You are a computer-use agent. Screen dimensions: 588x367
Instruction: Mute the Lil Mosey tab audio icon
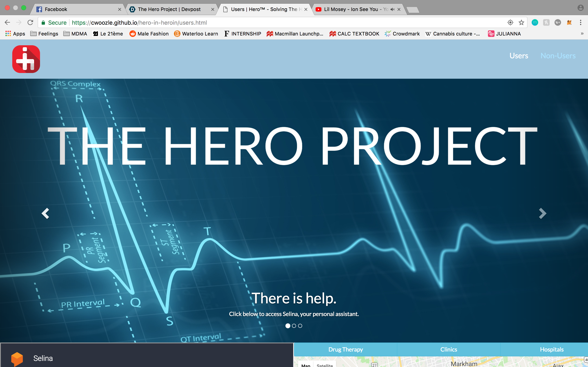coord(392,9)
